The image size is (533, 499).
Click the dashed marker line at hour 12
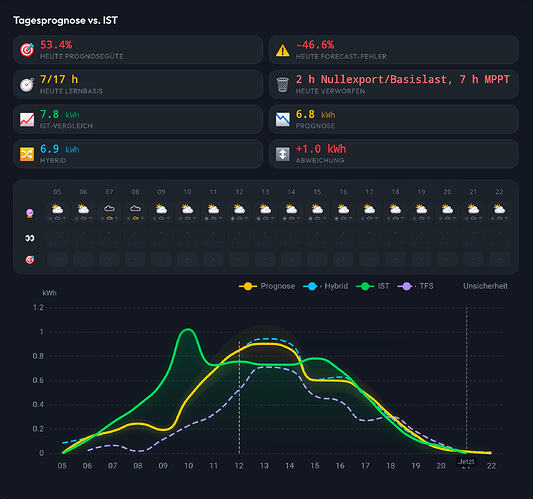(x=239, y=397)
